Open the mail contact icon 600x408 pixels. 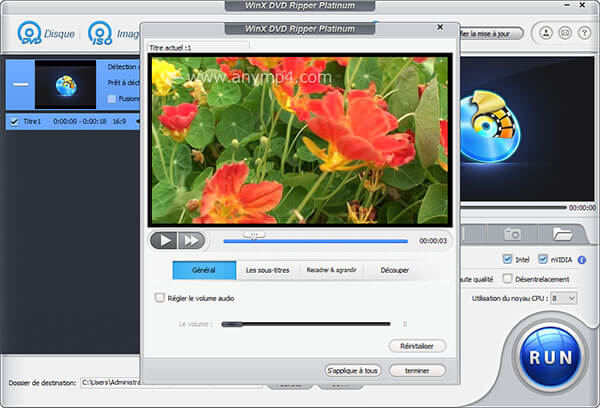(x=565, y=33)
